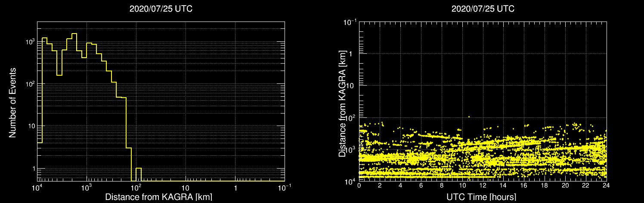Click the histogram title "2020/07/25 UTC"
This screenshot has width=644, height=203.
pos(161,9)
